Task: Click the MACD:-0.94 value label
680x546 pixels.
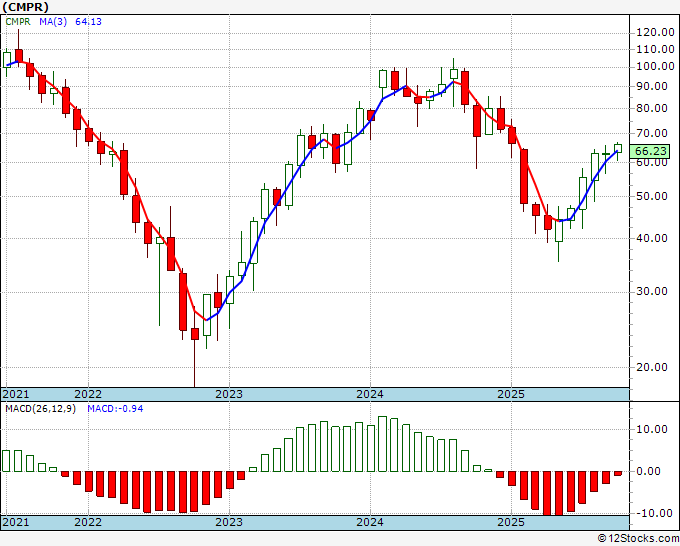Action: 115,409
